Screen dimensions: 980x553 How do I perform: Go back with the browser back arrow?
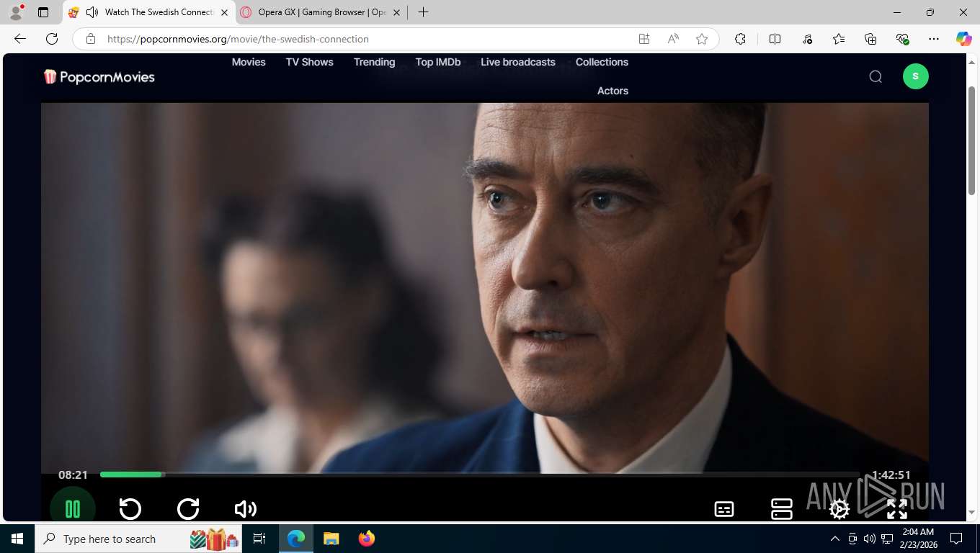point(20,39)
